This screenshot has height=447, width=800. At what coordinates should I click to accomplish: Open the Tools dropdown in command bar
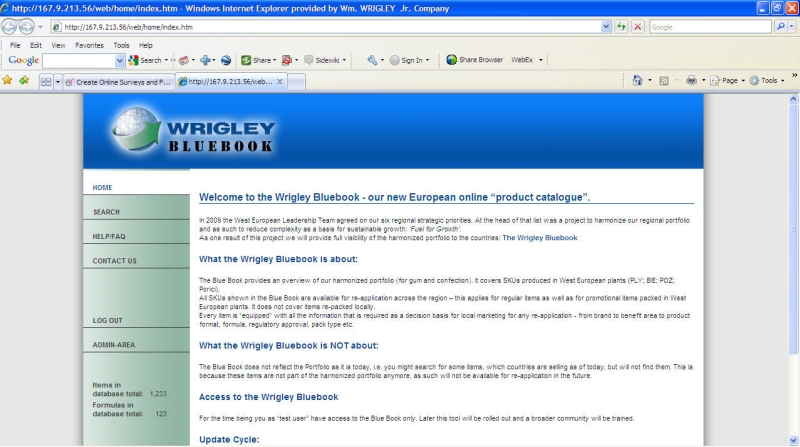[768, 80]
